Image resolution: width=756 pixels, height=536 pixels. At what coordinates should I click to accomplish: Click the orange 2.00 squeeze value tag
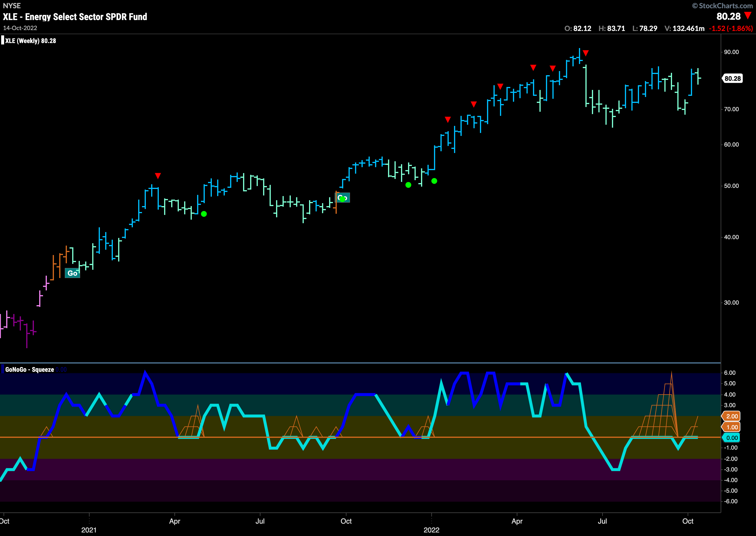coord(731,416)
